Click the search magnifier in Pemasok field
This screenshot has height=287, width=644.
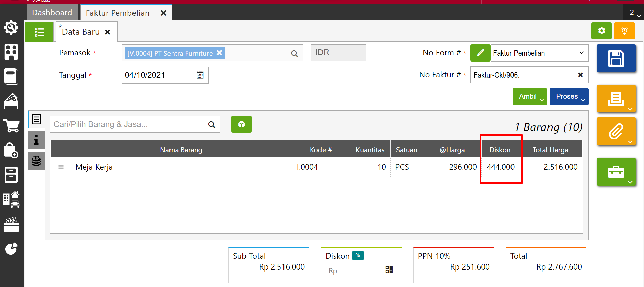pos(294,53)
